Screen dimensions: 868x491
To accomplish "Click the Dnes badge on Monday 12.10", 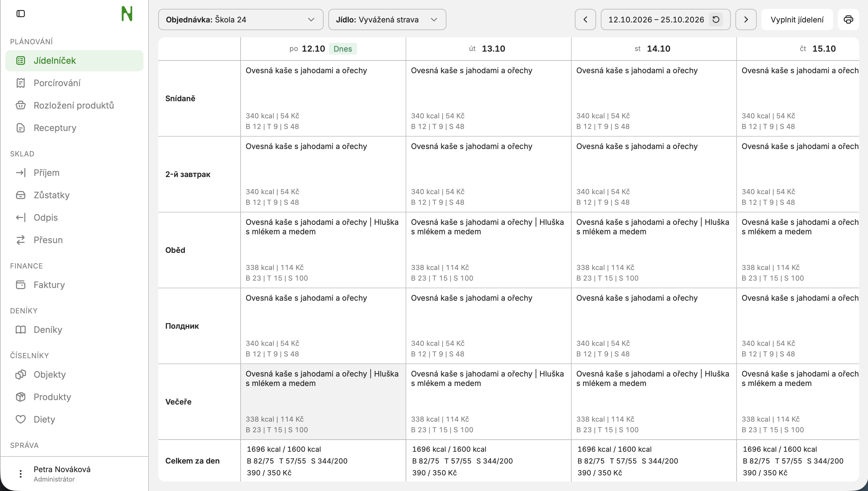I will [x=342, y=49].
